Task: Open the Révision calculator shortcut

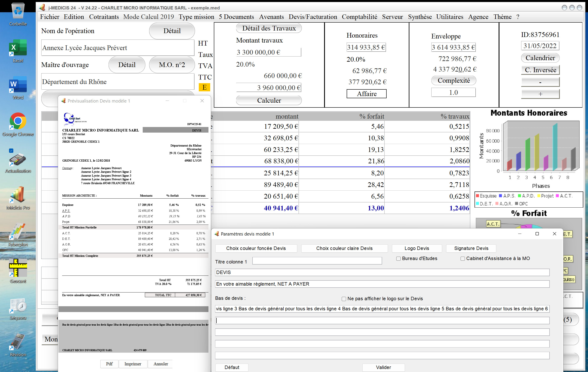Action: coord(18,345)
